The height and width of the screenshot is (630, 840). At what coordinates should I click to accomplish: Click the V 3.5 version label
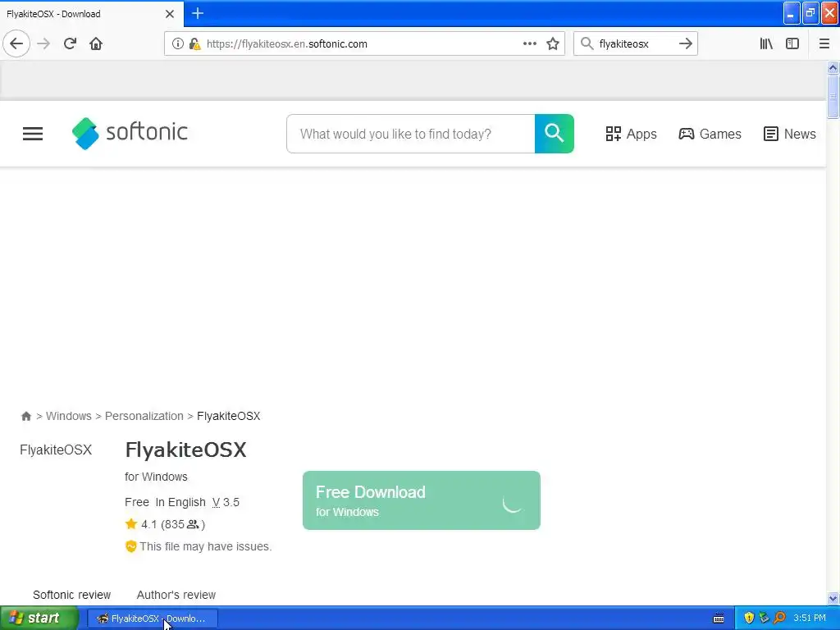[226, 503]
